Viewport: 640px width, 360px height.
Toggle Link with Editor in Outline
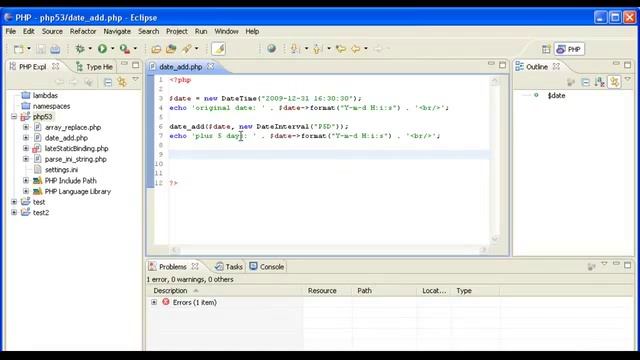coord(614,82)
